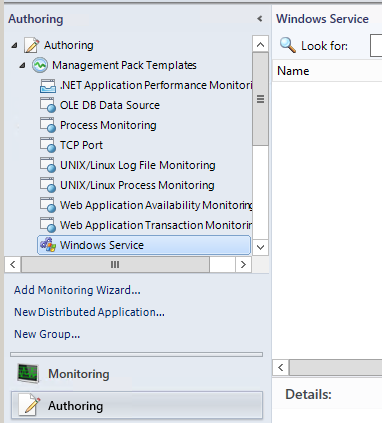Click the Authoring workspace pencil icon

tap(29, 405)
